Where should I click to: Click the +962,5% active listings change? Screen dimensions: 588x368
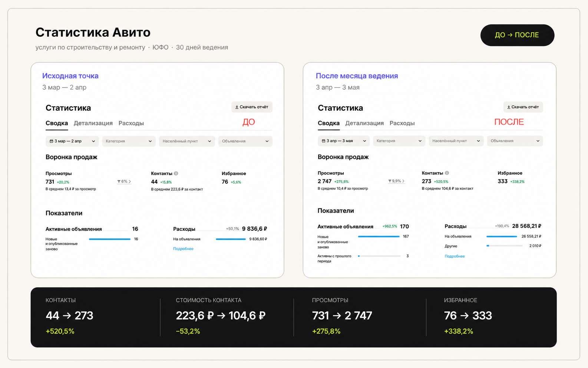pyautogui.click(x=390, y=226)
